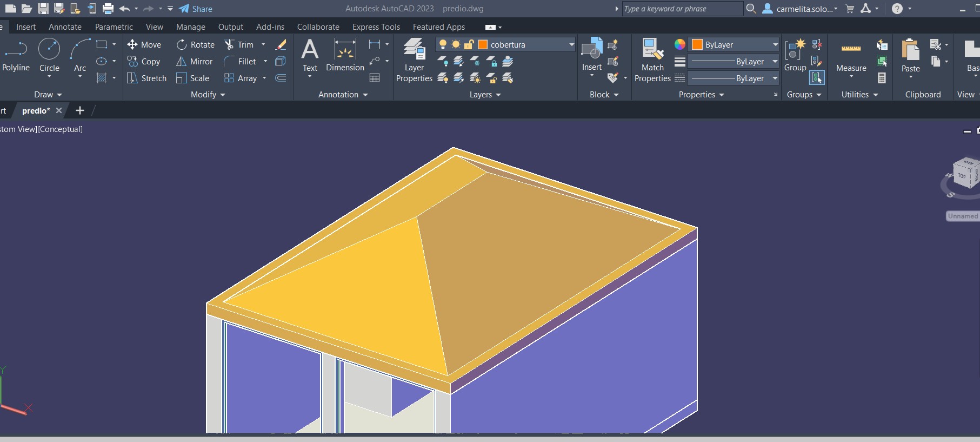Expand the Modify panel
Image resolution: width=980 pixels, height=442 pixels.
(x=208, y=94)
